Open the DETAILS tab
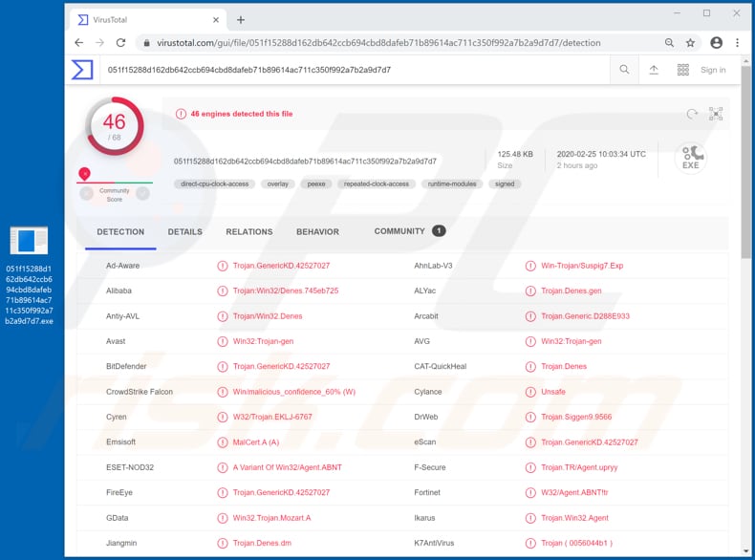This screenshot has width=755, height=560. 184,231
